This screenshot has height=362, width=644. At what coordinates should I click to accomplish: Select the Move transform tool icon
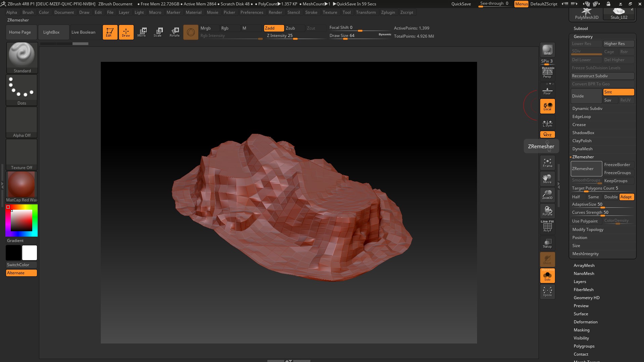(142, 32)
